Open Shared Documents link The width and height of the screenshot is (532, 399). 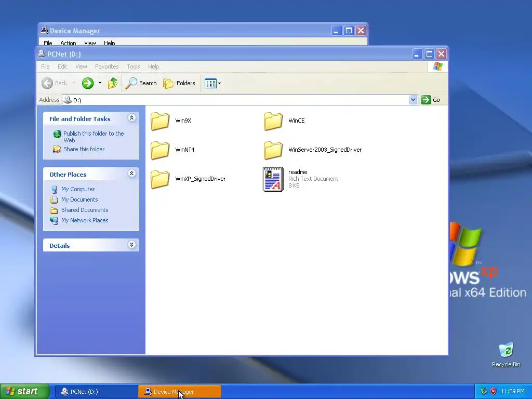tap(85, 210)
